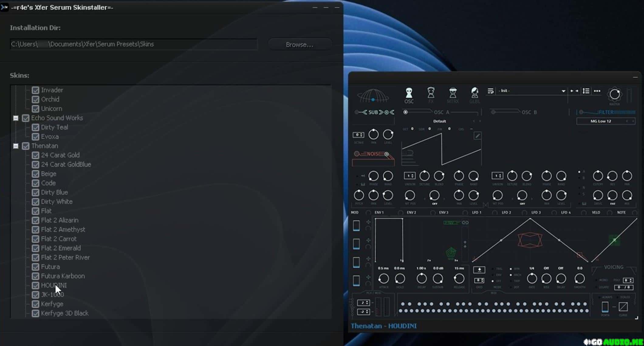Toggle the Futura Karboon checkbox

36,276
